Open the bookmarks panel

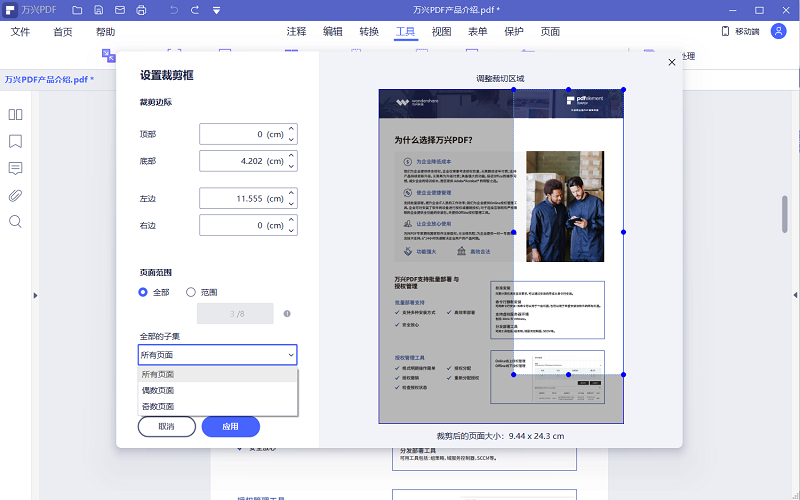pyautogui.click(x=15, y=141)
